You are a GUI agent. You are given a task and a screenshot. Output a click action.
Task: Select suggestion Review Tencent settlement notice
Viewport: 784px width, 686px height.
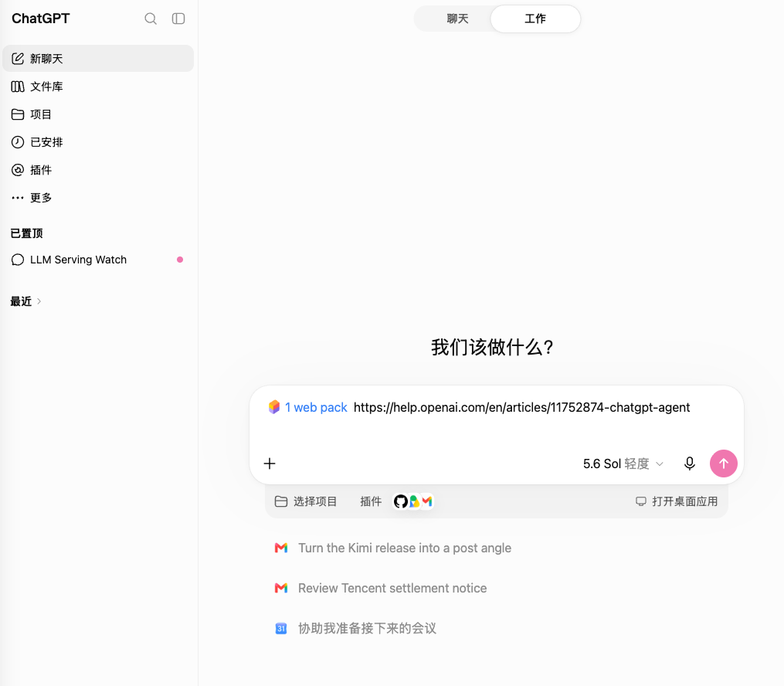pos(381,588)
